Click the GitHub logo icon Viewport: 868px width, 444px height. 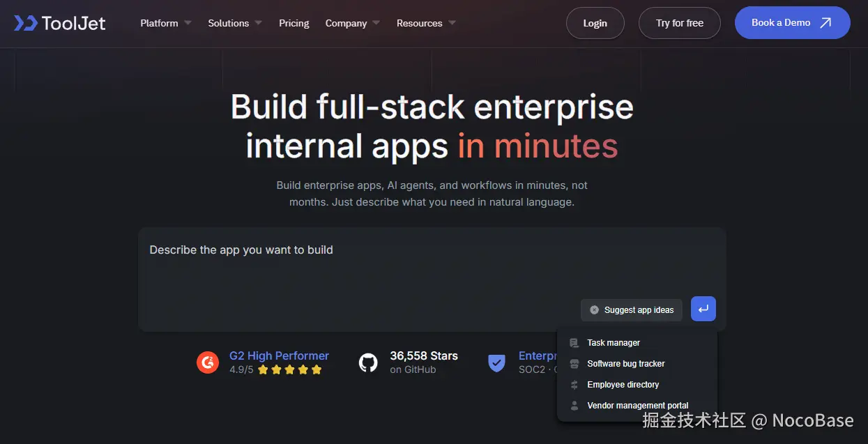pyautogui.click(x=368, y=362)
